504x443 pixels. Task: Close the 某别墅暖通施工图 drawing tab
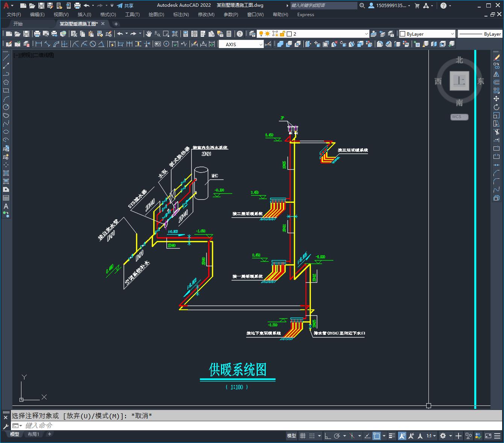(103, 24)
